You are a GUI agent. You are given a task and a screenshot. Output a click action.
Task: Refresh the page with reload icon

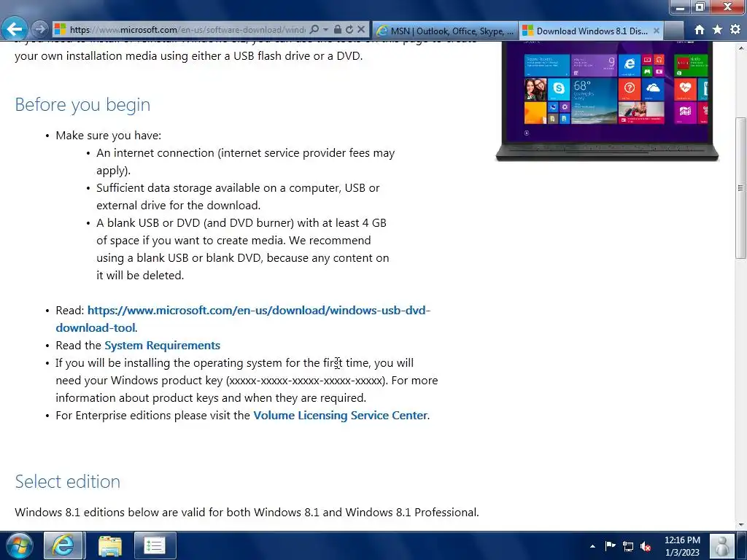[349, 29]
